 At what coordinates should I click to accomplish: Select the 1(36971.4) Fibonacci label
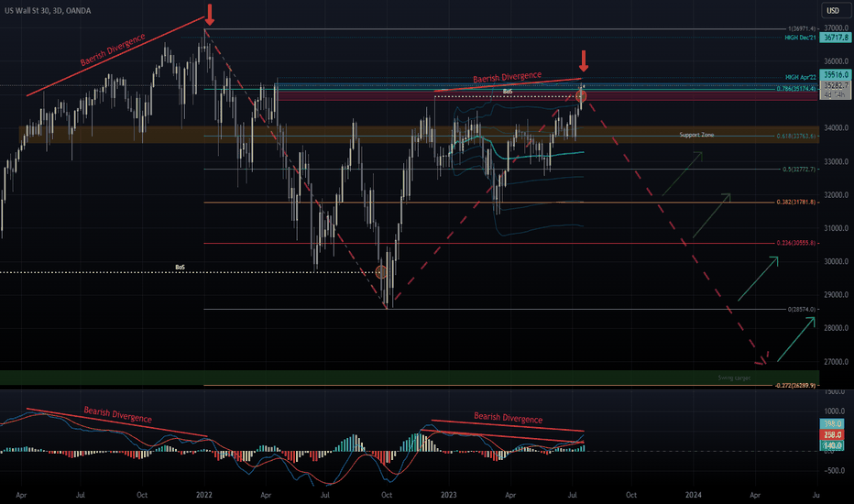click(802, 28)
